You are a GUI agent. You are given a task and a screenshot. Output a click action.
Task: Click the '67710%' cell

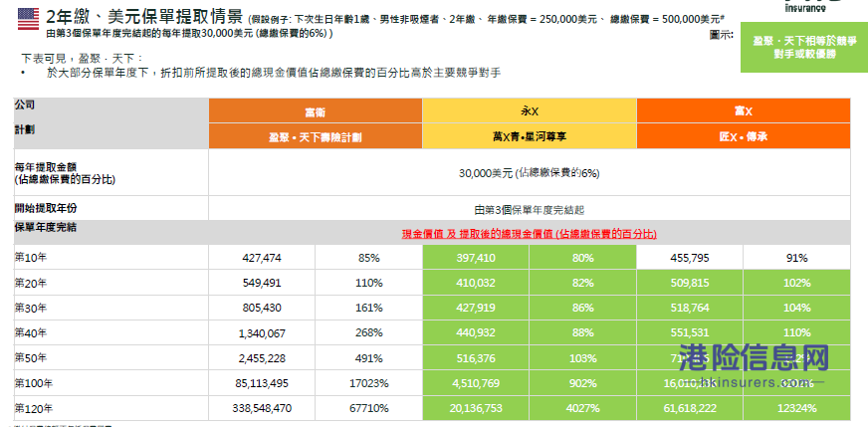(368, 408)
